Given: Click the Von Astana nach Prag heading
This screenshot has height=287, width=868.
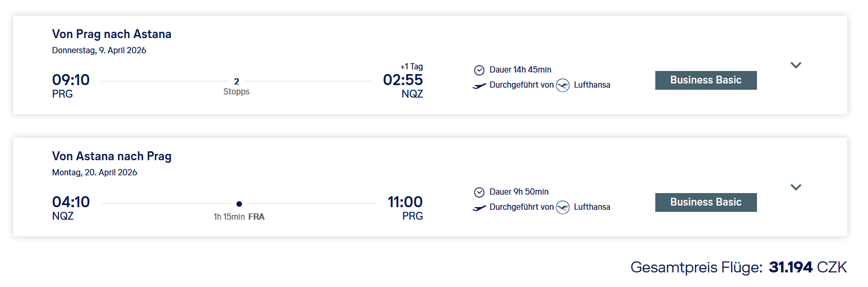Looking at the screenshot, I should pos(112,157).
